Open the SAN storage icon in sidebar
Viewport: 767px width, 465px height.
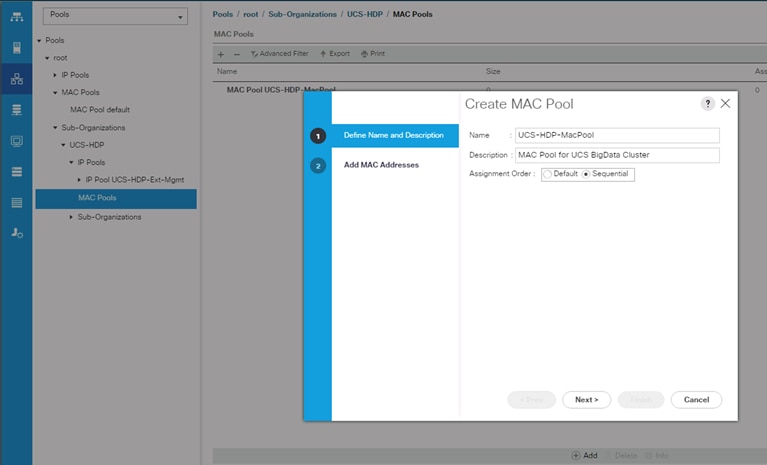[16, 110]
